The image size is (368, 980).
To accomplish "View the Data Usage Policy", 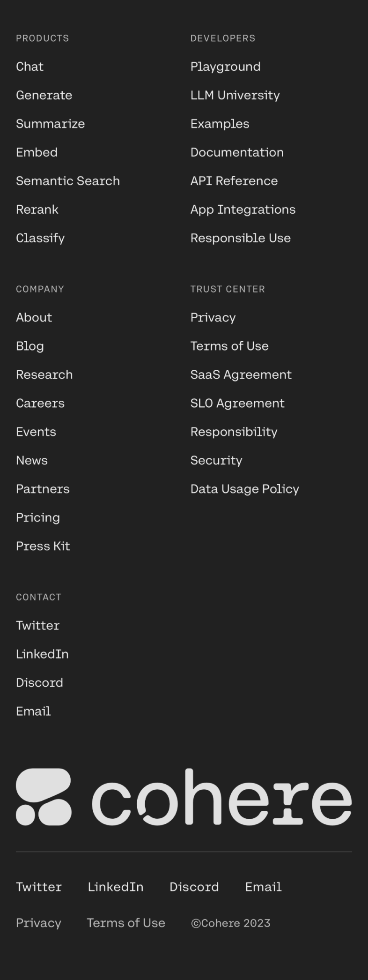I will pos(245,489).
